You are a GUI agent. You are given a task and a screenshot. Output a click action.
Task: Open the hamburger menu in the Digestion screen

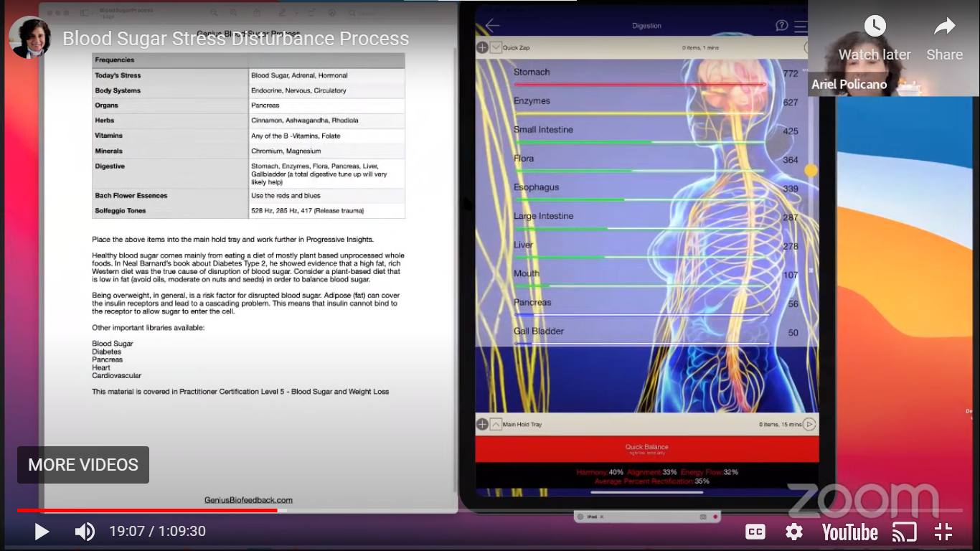[x=801, y=26]
